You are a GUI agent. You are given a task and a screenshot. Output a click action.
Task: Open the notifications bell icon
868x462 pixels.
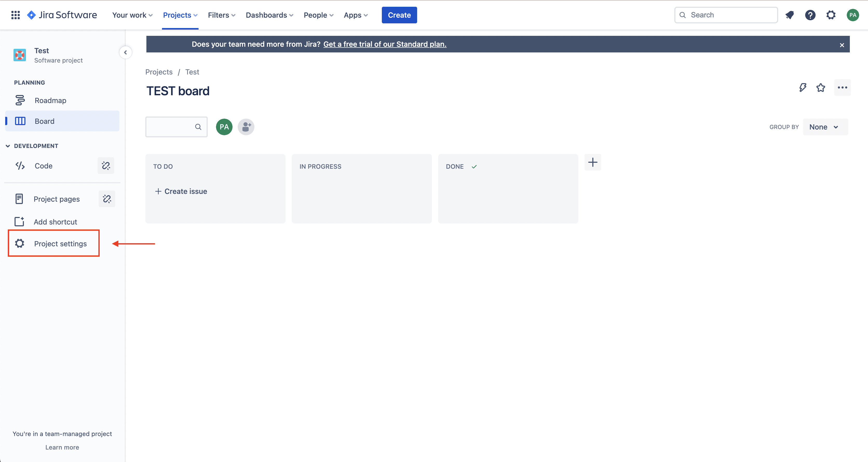(x=790, y=15)
